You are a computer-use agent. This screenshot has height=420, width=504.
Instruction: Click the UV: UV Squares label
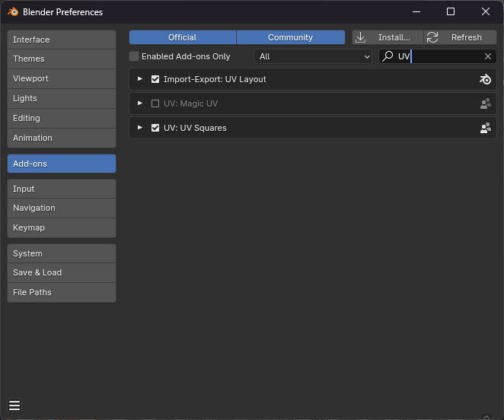pyautogui.click(x=195, y=128)
